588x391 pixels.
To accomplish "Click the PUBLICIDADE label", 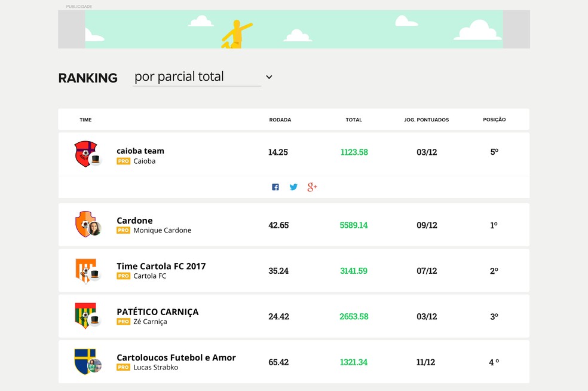I will (79, 7).
